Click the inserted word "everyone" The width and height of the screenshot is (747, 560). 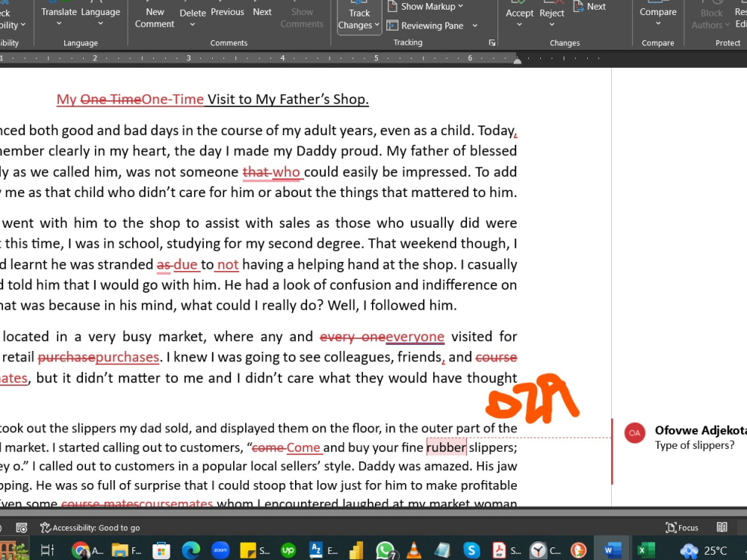(x=415, y=337)
